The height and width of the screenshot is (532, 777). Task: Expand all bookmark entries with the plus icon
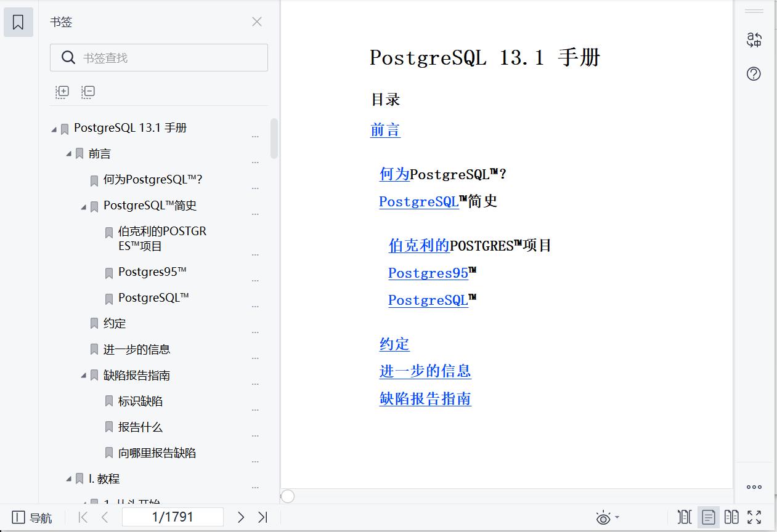62,91
